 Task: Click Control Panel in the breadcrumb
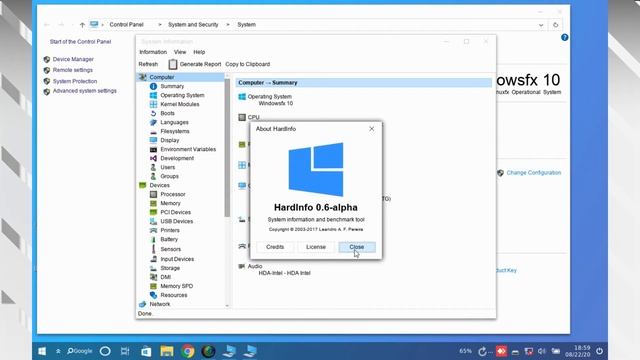point(127,24)
